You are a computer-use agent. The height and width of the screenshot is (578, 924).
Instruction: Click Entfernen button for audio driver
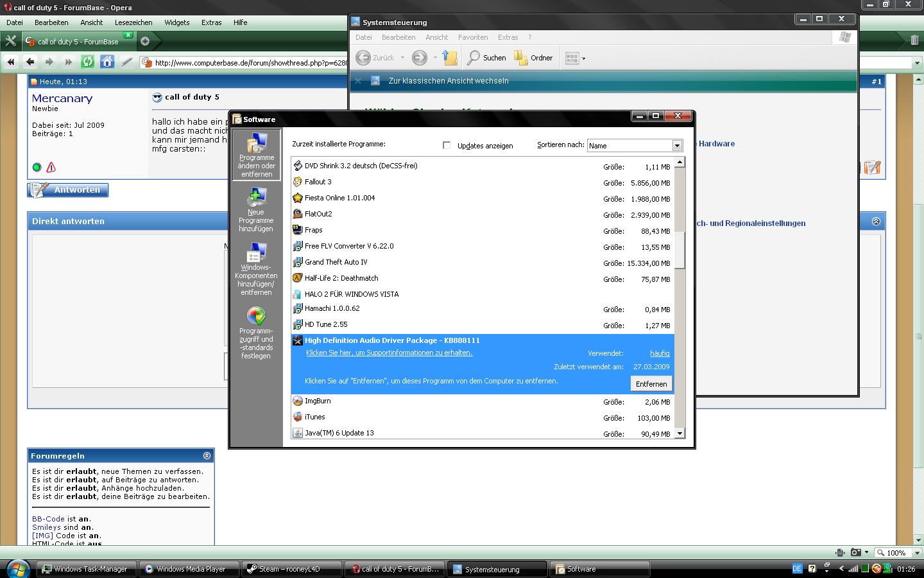[x=651, y=384]
